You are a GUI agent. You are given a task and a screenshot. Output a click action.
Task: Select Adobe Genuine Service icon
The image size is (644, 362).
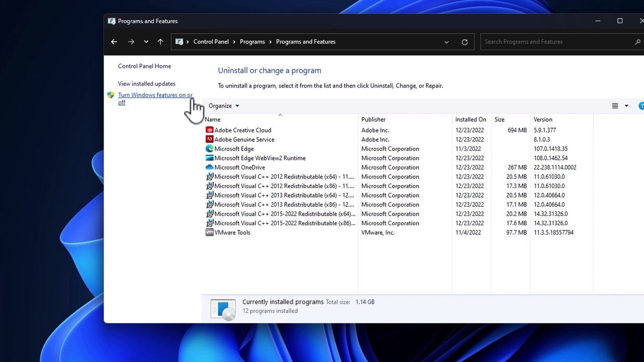pos(209,139)
